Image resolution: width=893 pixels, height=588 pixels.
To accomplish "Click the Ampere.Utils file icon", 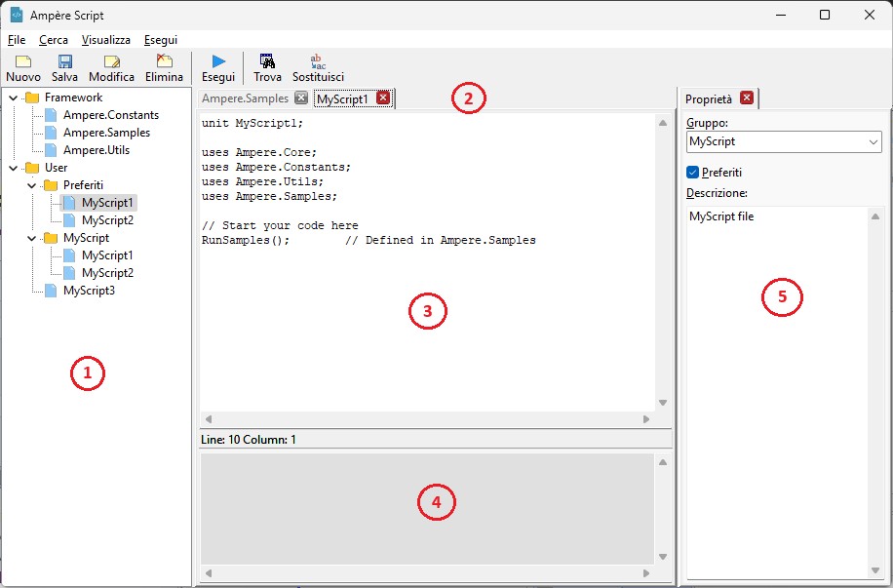I will click(x=51, y=150).
